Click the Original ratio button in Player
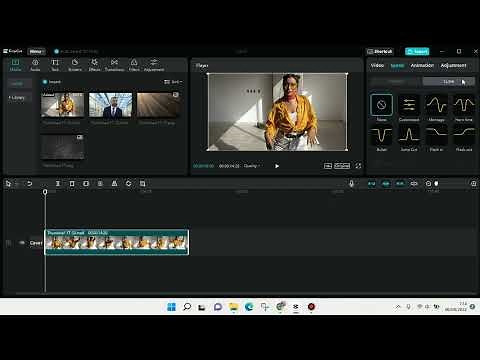The image size is (480, 360). tap(342, 166)
